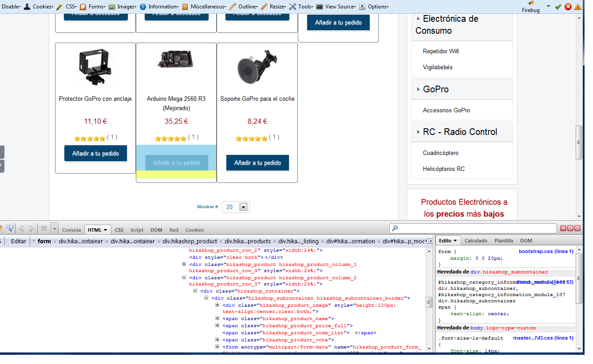Click the green checkmark validation icon
This screenshot has width=593, height=364.
[x=558, y=7]
